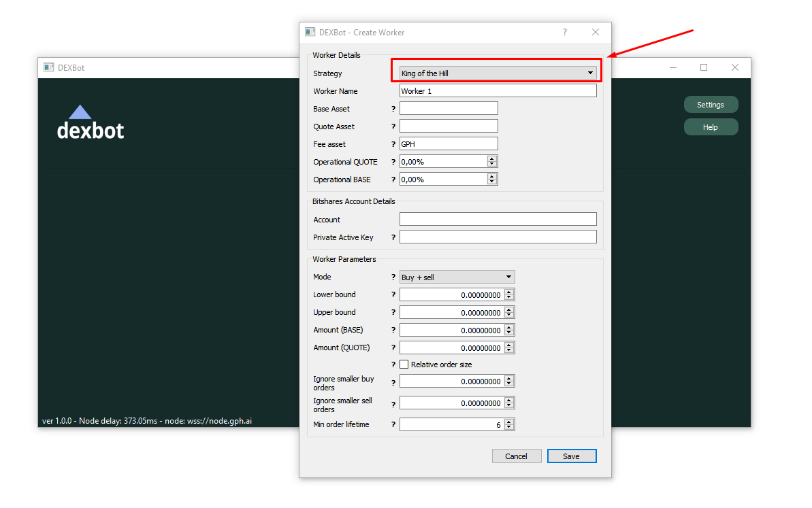Click the help icon beside Relative order size
812x508 pixels.
(x=393, y=365)
